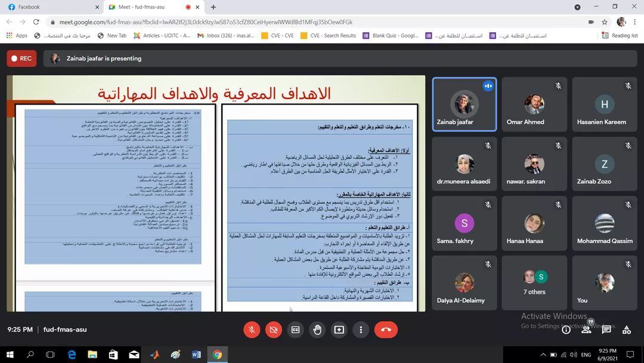Hang up with the red leave call button
Image resolution: width=644 pixels, height=363 pixels.
[x=386, y=330]
